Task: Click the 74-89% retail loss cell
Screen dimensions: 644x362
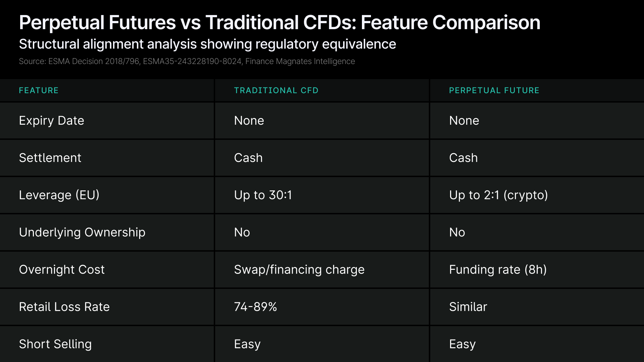Action: [x=256, y=307]
